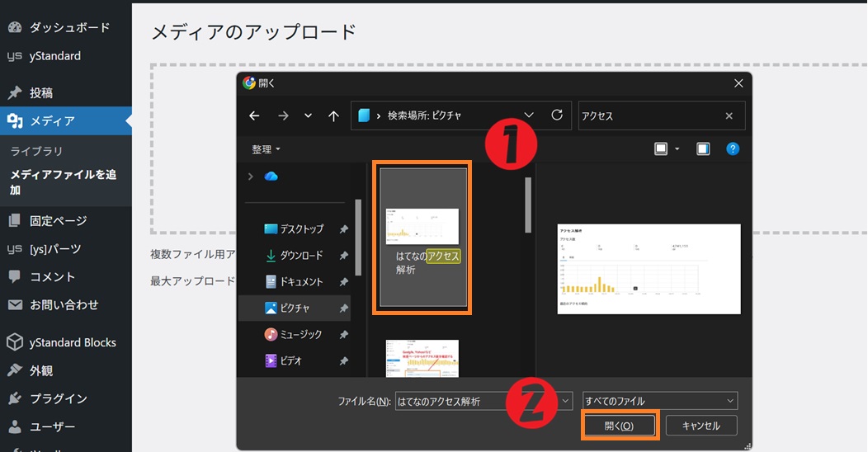Image resolution: width=868 pixels, height=452 pixels.
Task: Open the blue help icon
Action: click(x=733, y=148)
